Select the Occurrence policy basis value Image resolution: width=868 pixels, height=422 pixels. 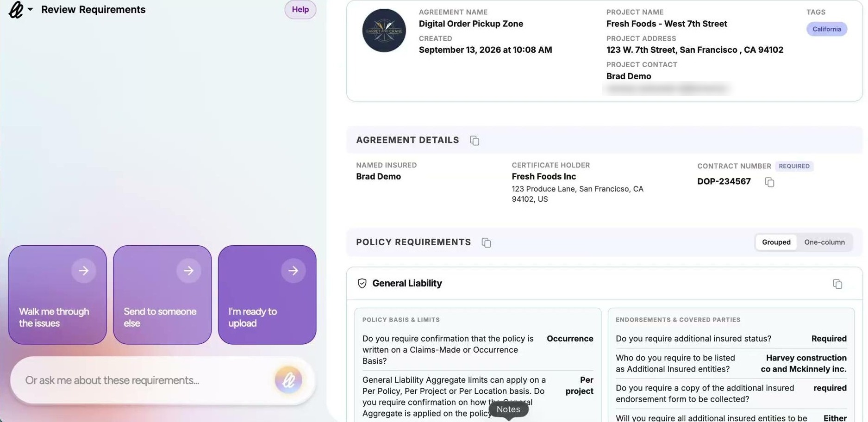570,339
